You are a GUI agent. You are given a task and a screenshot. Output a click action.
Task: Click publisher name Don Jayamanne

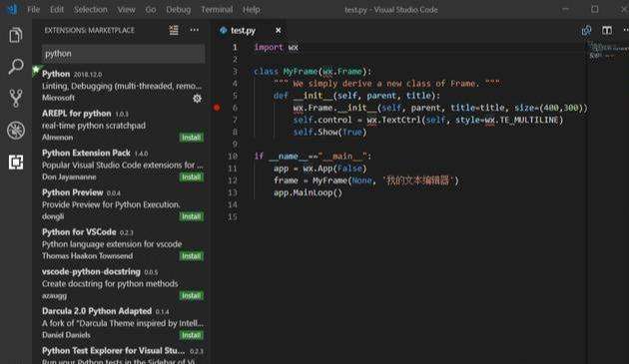point(69,177)
